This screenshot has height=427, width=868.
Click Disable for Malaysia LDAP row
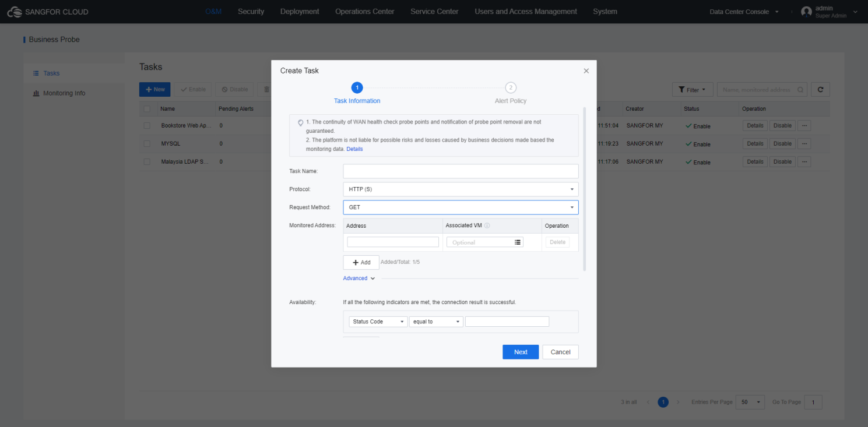point(782,162)
